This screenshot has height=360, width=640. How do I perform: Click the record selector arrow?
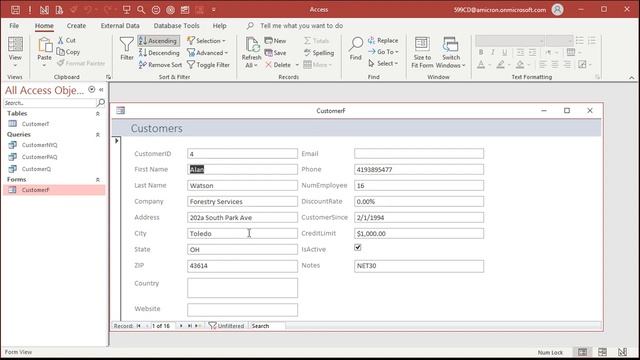[117, 140]
